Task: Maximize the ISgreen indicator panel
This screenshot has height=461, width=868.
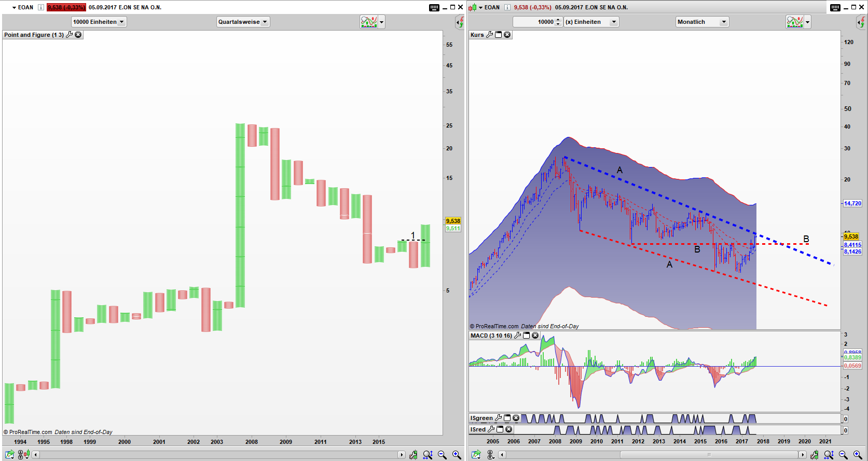Action: point(507,418)
